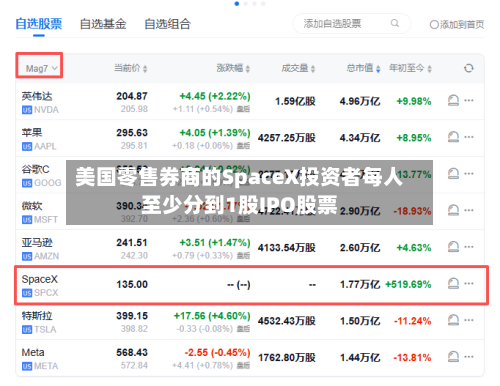This screenshot has width=500, height=386.
Task: Sort by 当前价 column
Action: [130, 68]
